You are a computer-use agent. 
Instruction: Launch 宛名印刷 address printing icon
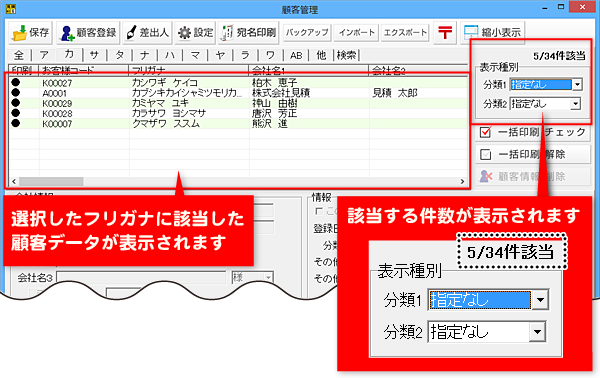click(x=227, y=33)
